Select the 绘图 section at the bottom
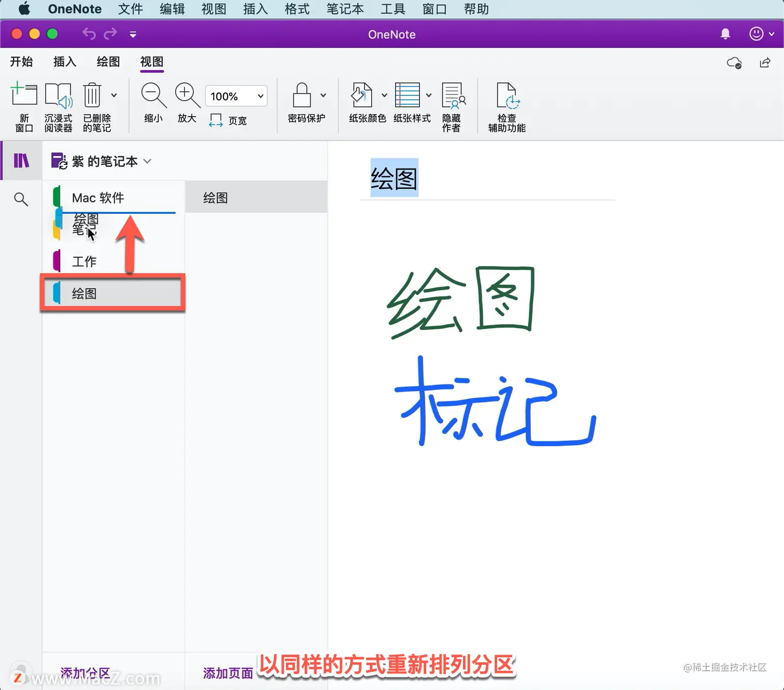Image resolution: width=784 pixels, height=690 pixels. [x=113, y=293]
